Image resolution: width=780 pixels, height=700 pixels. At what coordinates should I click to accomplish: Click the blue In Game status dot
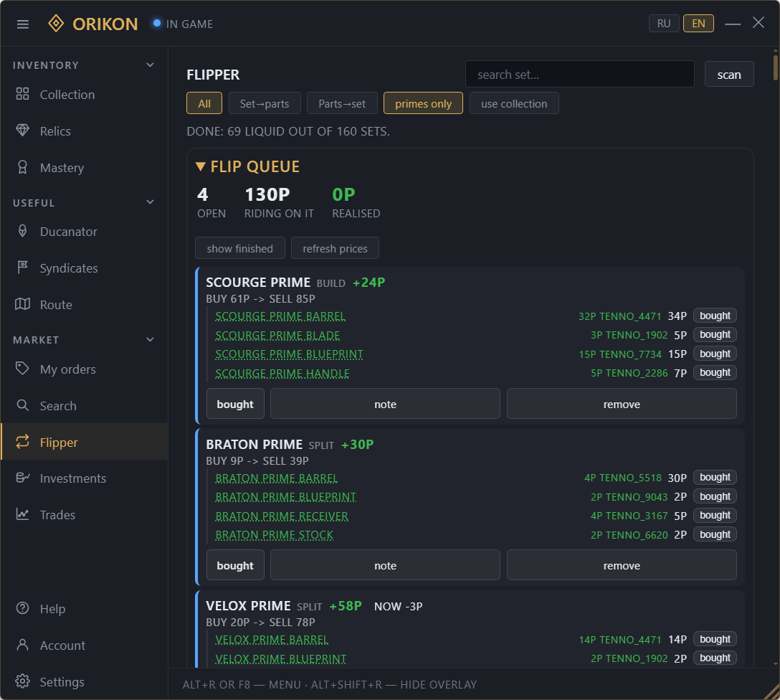[x=157, y=24]
